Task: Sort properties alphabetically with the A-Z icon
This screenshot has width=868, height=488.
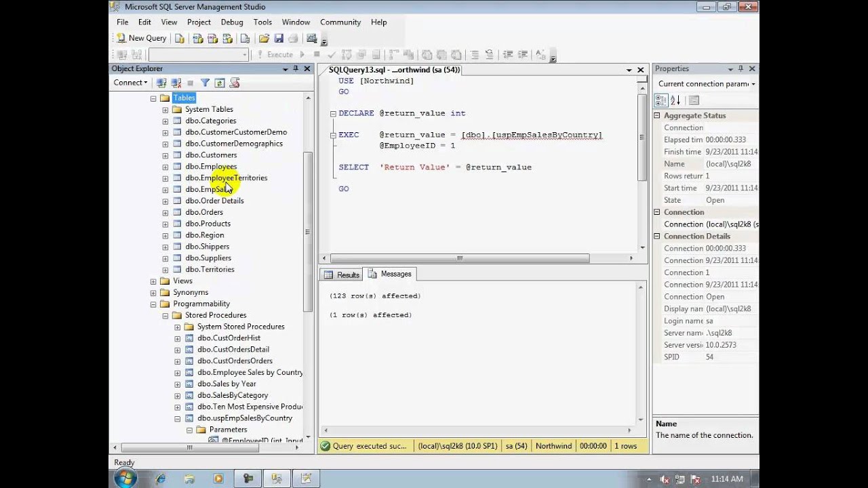Action: 675,100
